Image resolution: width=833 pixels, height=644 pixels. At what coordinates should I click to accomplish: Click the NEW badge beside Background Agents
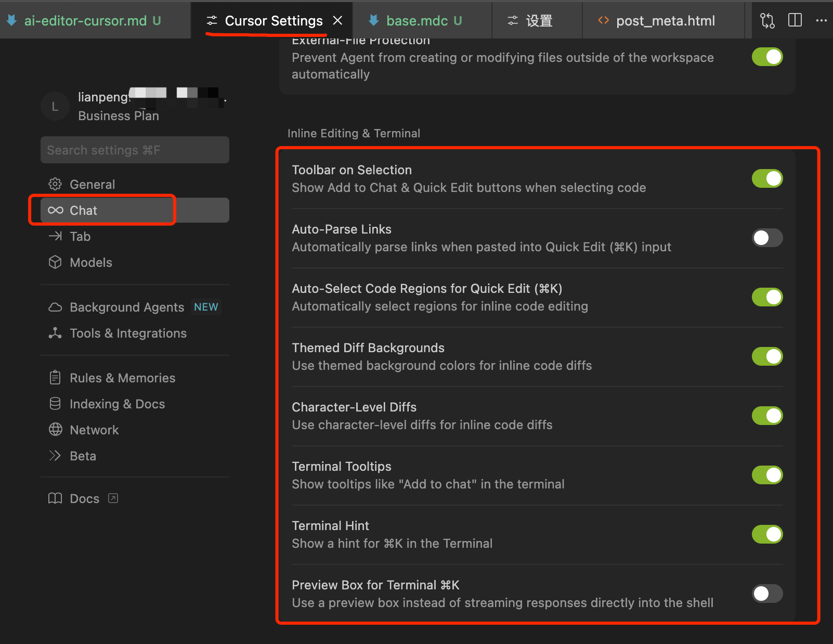[x=206, y=307]
